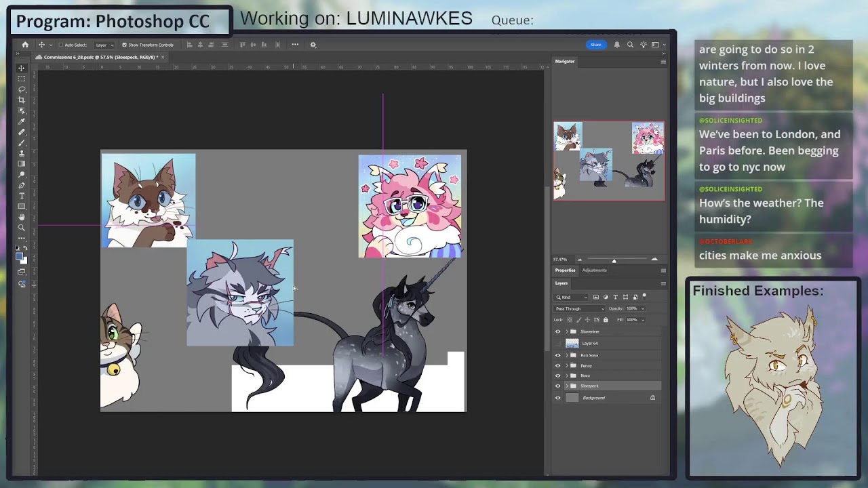Click the background white color swatch
This screenshot has height=488, width=868.
tap(24, 261)
